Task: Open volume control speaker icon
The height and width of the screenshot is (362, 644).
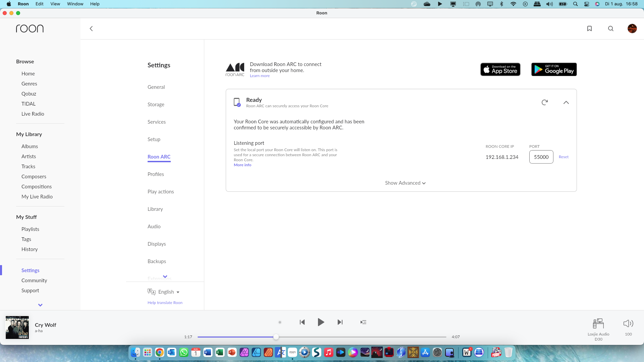Action: pyautogui.click(x=628, y=323)
